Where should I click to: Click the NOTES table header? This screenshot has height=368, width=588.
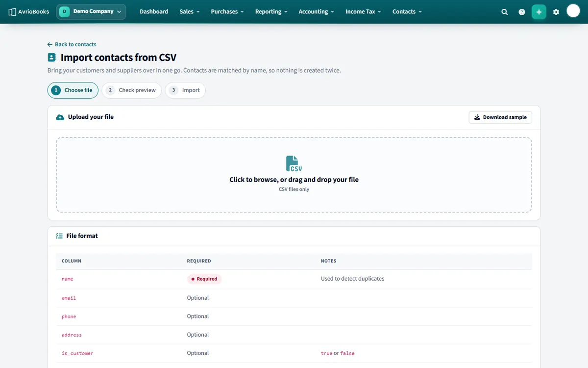[x=329, y=261]
